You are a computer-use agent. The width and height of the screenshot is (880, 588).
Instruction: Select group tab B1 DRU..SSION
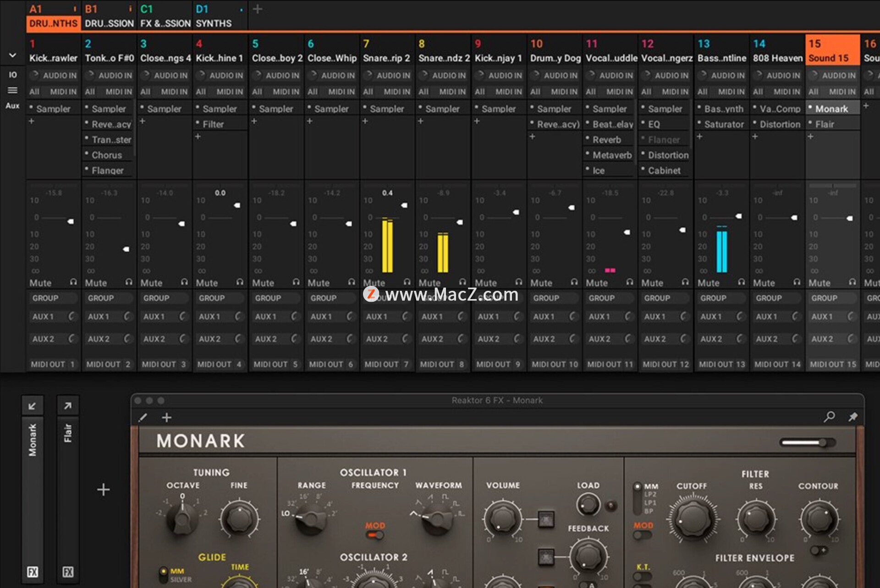(x=109, y=16)
